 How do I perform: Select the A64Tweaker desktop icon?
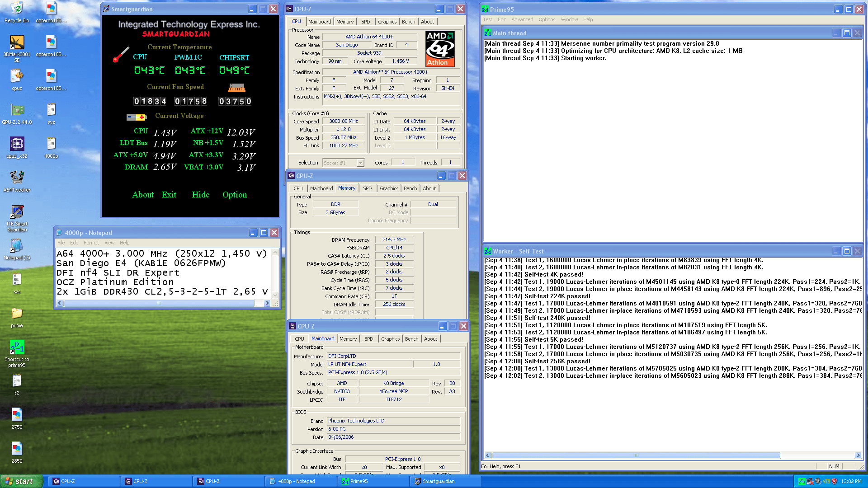pyautogui.click(x=17, y=181)
